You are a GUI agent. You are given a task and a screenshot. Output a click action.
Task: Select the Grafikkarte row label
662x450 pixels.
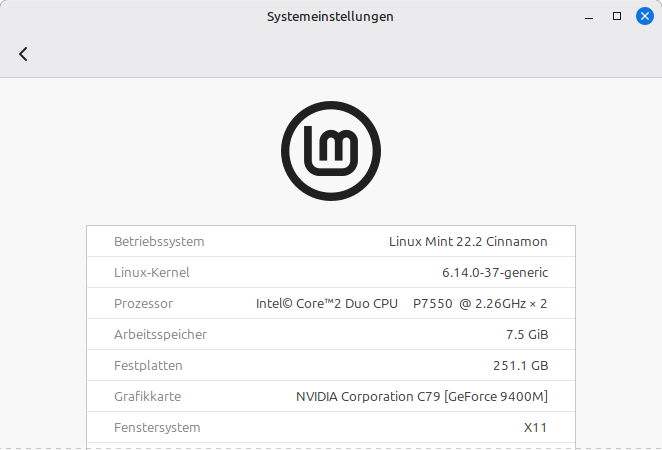(147, 396)
